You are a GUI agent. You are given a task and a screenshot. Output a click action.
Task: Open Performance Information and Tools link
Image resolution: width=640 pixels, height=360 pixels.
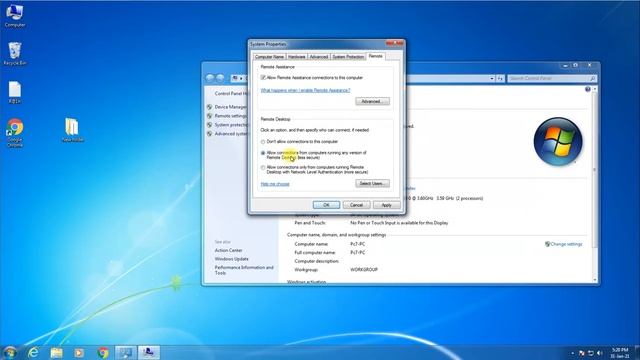(244, 270)
